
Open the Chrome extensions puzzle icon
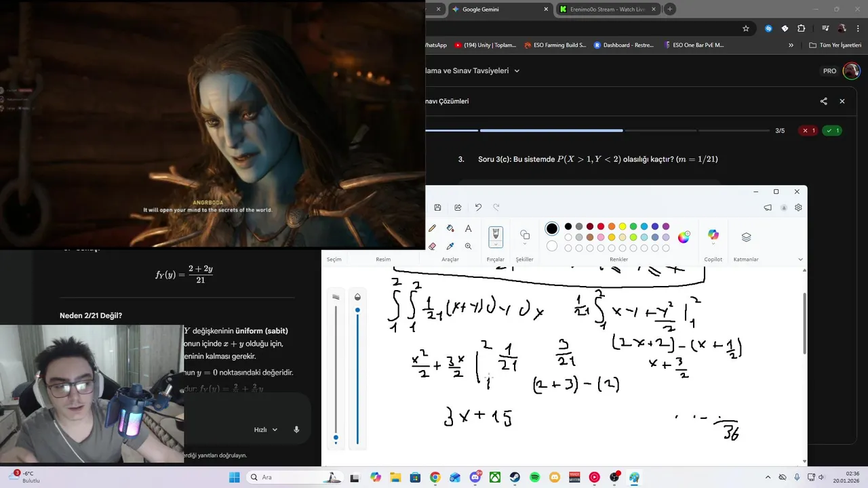tap(801, 28)
